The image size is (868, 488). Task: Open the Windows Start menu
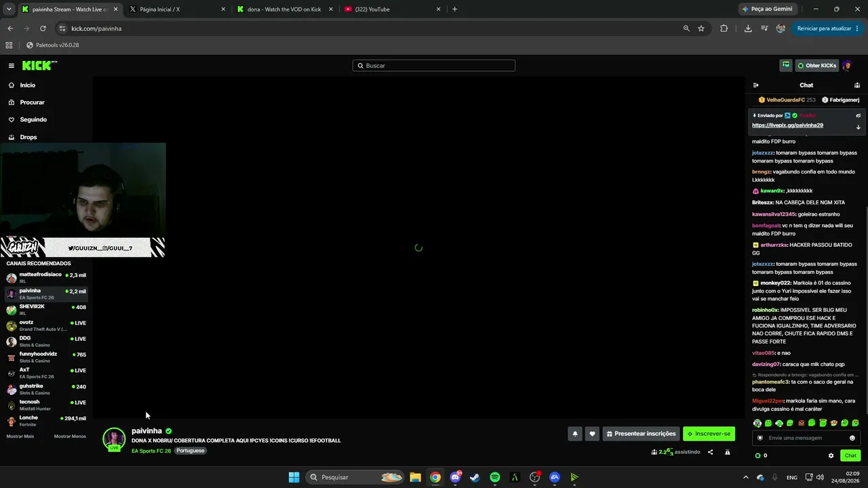(x=294, y=477)
